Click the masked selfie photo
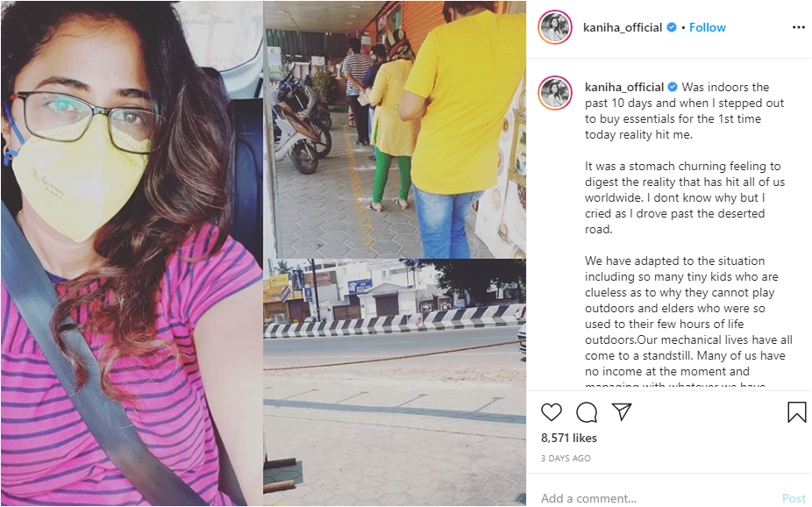This screenshot has width=812, height=507. [132, 253]
